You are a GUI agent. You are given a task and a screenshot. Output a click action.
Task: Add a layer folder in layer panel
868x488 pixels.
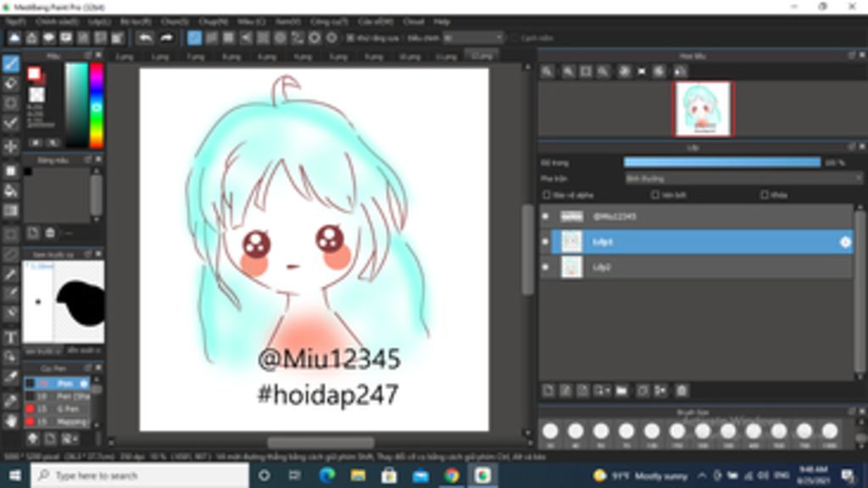coord(621,391)
